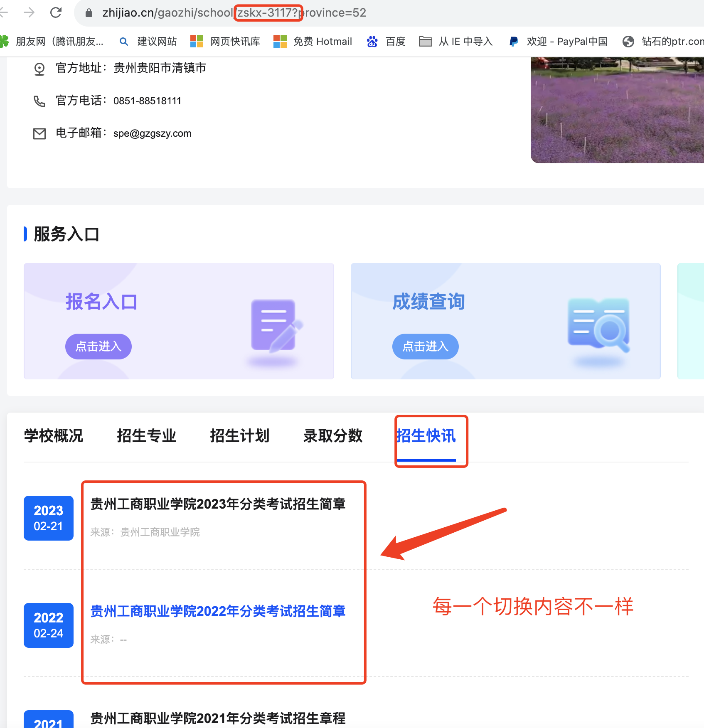Screen dimensions: 704x728
Task: Click the 2023 02-21 date badge
Action: 49,518
